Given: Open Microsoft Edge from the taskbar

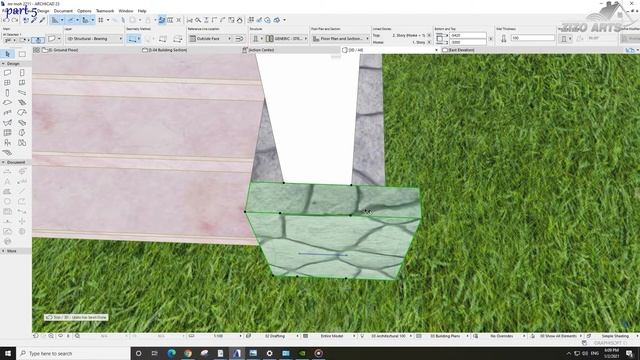Looking at the screenshot, I should (x=171, y=353).
